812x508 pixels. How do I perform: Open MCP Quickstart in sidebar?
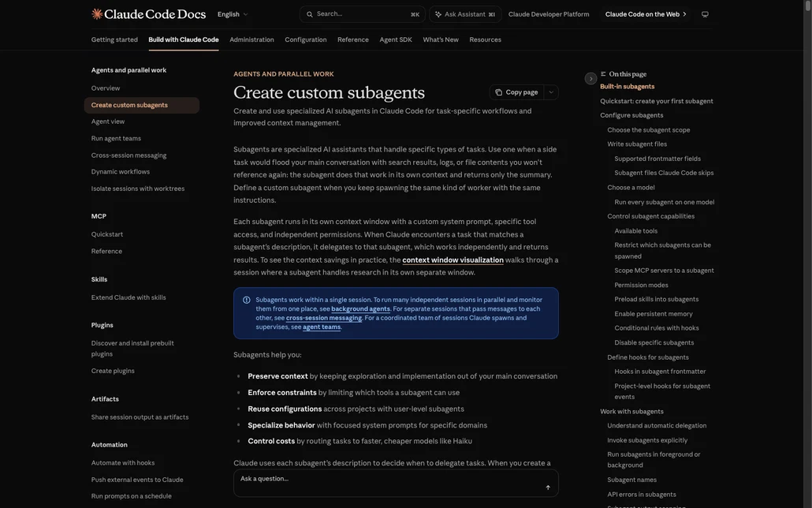pos(107,234)
